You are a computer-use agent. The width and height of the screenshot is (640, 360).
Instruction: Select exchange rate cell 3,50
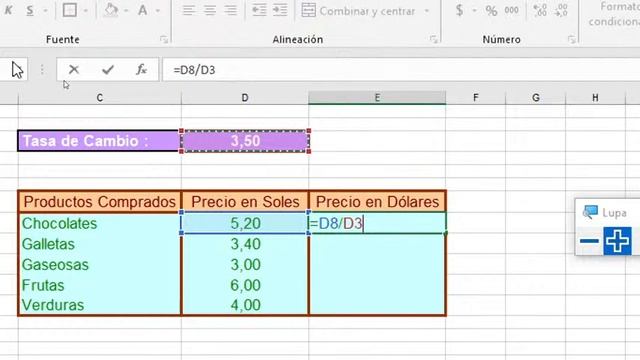tap(245, 141)
